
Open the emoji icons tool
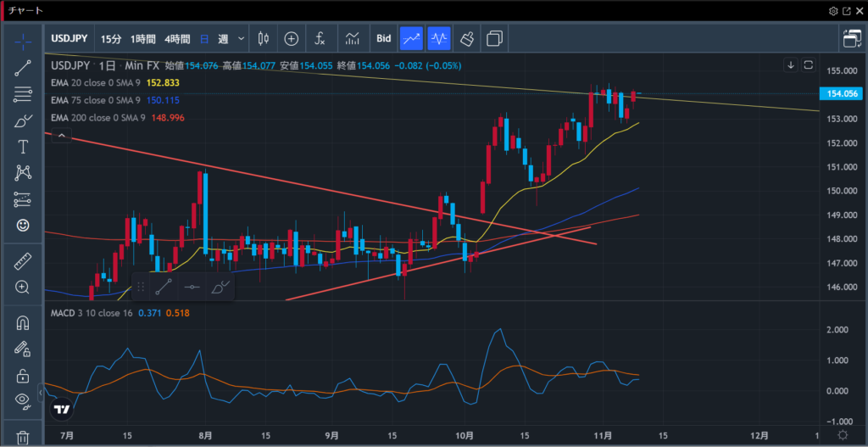tap(23, 226)
